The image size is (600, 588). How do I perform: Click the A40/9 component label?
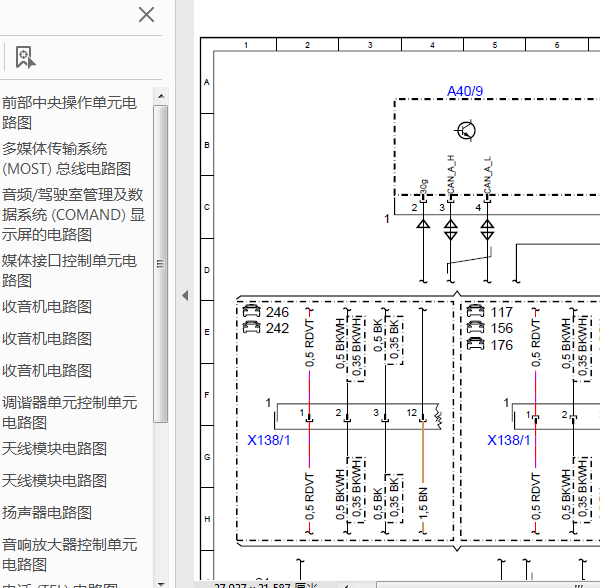[x=465, y=91]
